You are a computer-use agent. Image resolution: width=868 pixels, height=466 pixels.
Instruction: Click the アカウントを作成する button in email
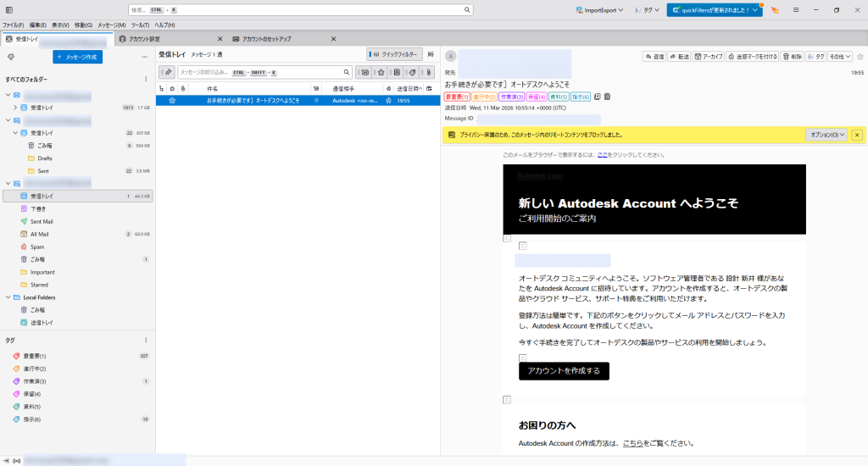point(564,371)
